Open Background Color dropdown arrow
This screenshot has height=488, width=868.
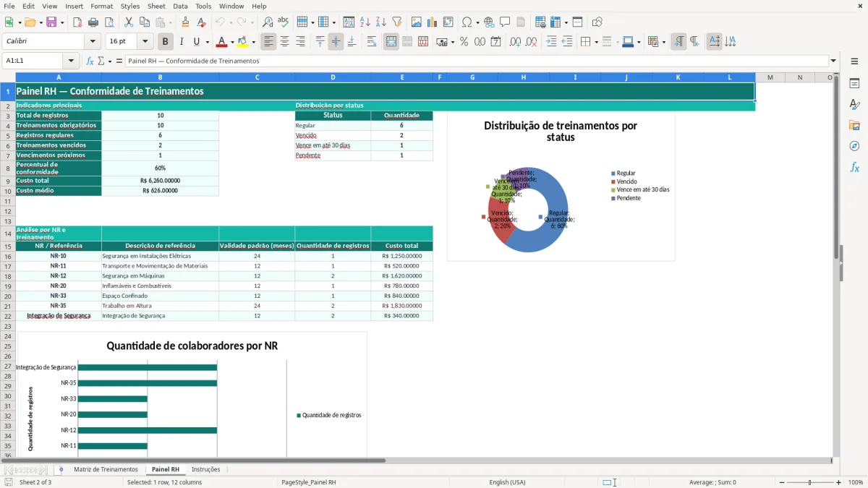tap(252, 42)
